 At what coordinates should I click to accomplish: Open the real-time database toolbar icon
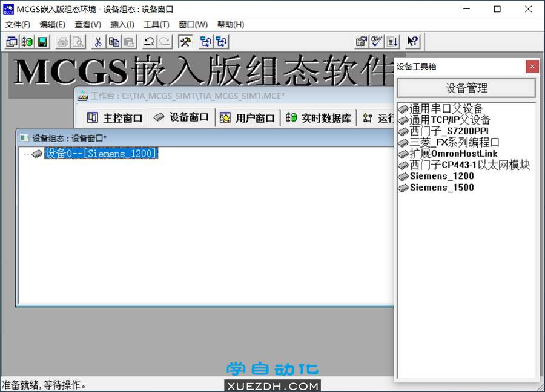tap(27, 42)
